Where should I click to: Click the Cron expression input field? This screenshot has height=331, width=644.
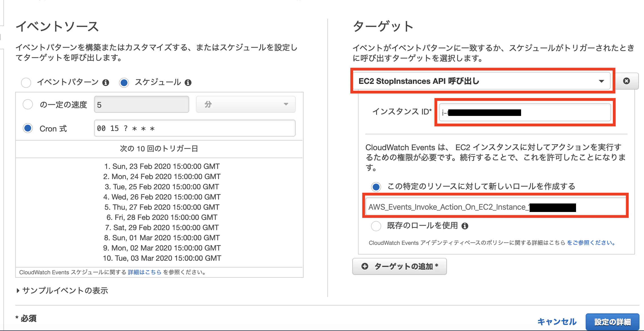point(195,128)
